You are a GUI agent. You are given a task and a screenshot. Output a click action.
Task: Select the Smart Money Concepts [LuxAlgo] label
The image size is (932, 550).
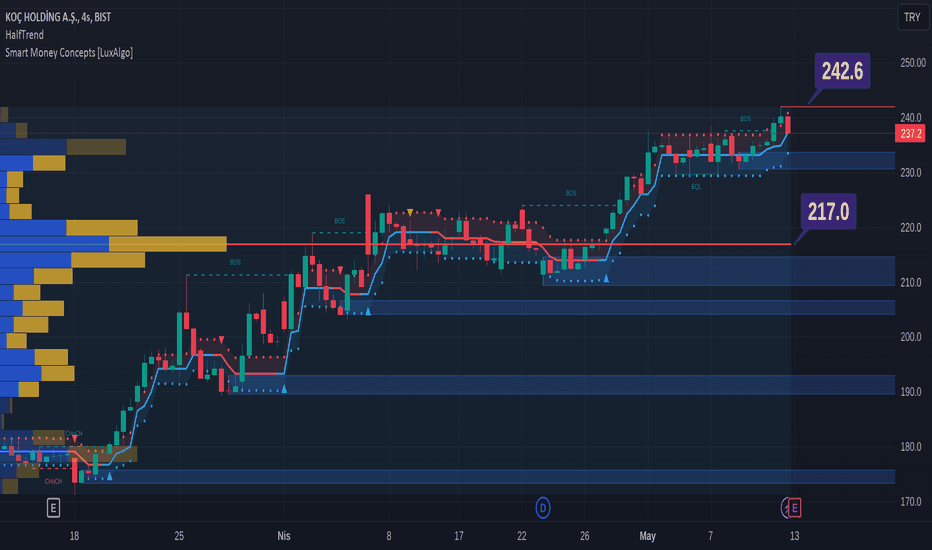69,53
